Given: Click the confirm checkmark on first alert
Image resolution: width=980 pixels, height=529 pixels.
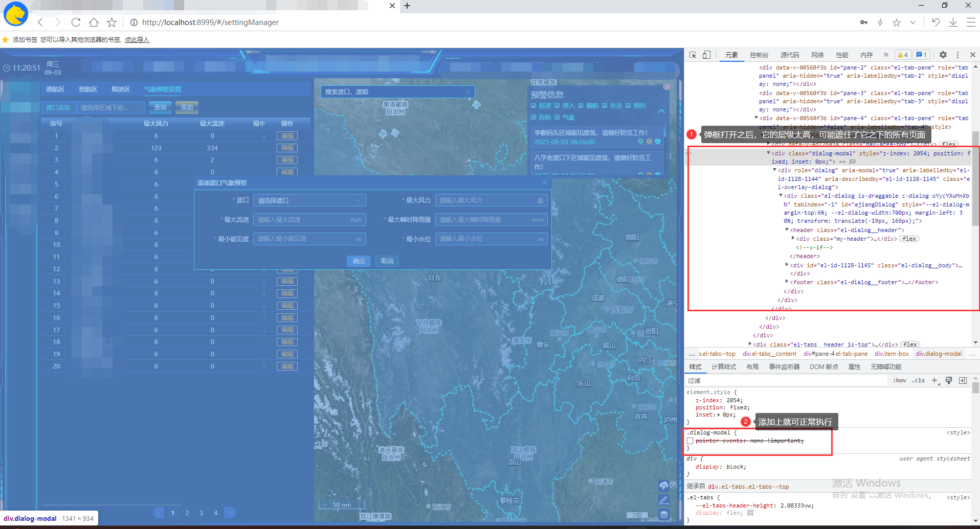Looking at the screenshot, I should pyautogui.click(x=658, y=142).
